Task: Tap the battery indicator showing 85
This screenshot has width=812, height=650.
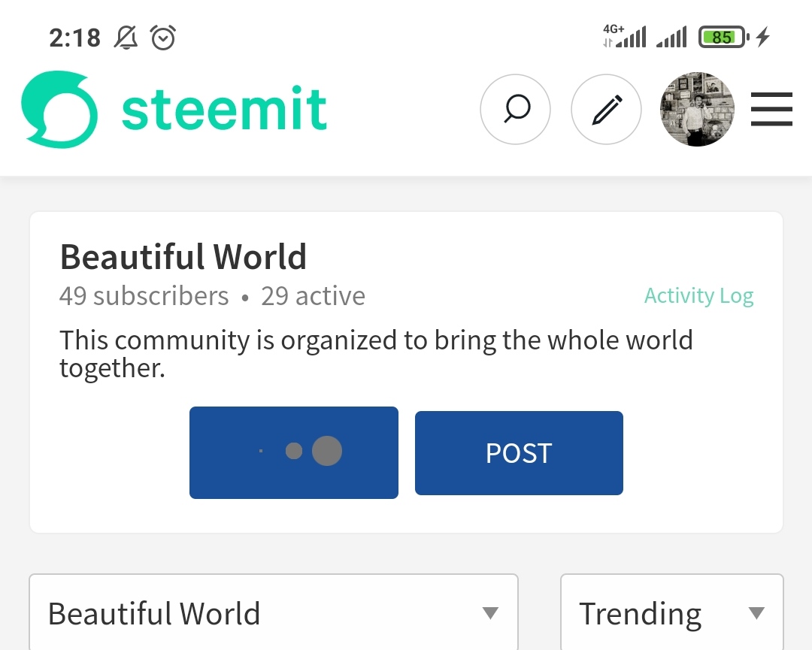Action: pos(724,38)
